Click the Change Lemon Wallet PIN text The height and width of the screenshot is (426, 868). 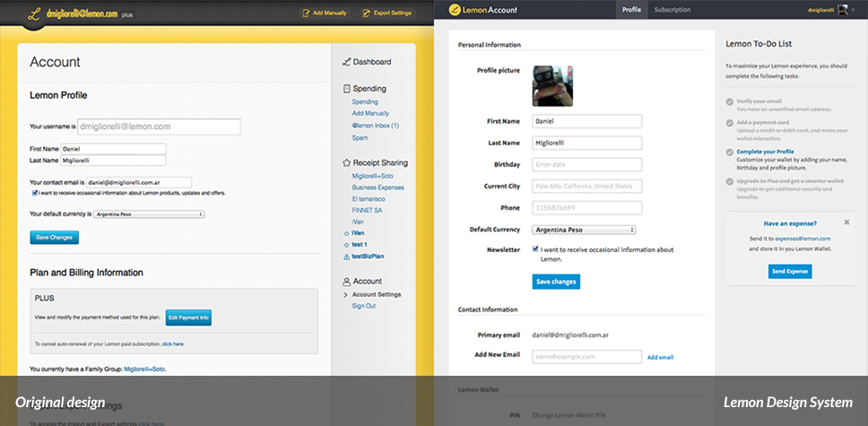(x=568, y=414)
